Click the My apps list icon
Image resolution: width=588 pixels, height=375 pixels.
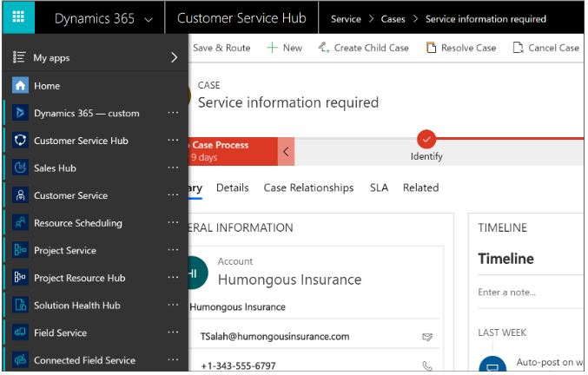[19, 57]
